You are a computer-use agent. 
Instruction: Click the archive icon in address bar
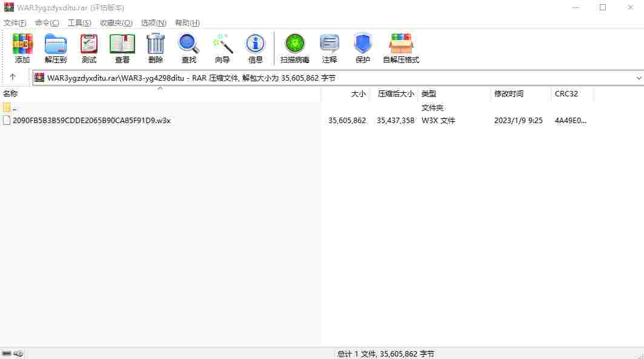[x=39, y=78]
